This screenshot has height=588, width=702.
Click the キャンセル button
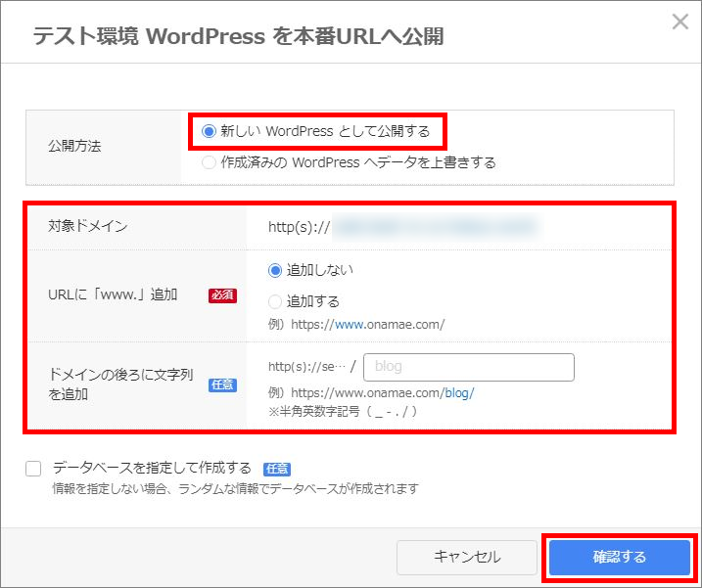[x=467, y=557]
